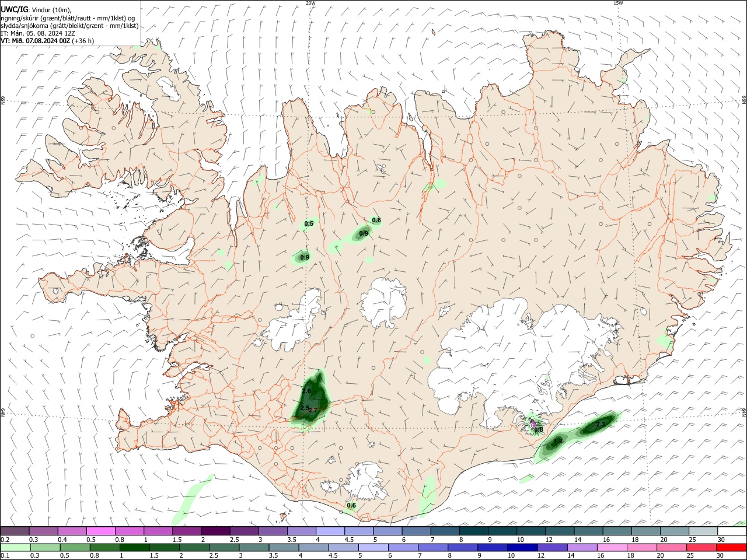The width and height of the screenshot is (747, 560).
Task: Click the pale grey upper legend swatch at 25
Action: pos(703,531)
